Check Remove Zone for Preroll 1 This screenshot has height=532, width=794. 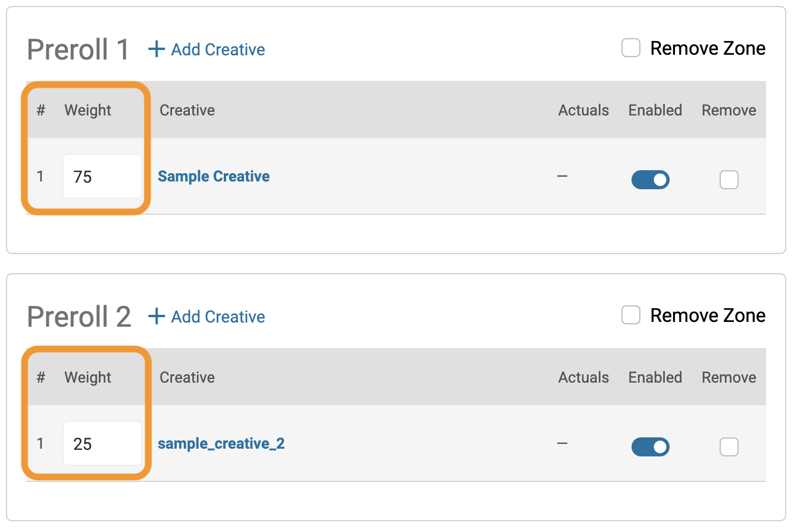pos(631,48)
